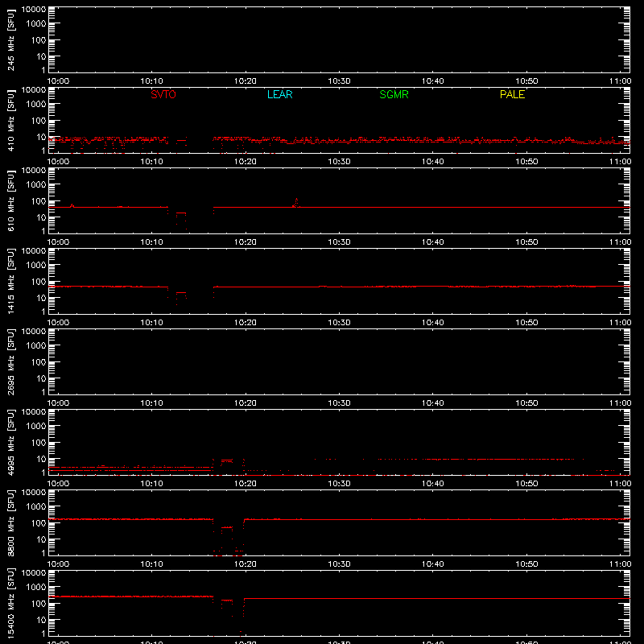
Task: Click the 10000 y-axis label of 8800 MHz panel
Action: coord(34,493)
